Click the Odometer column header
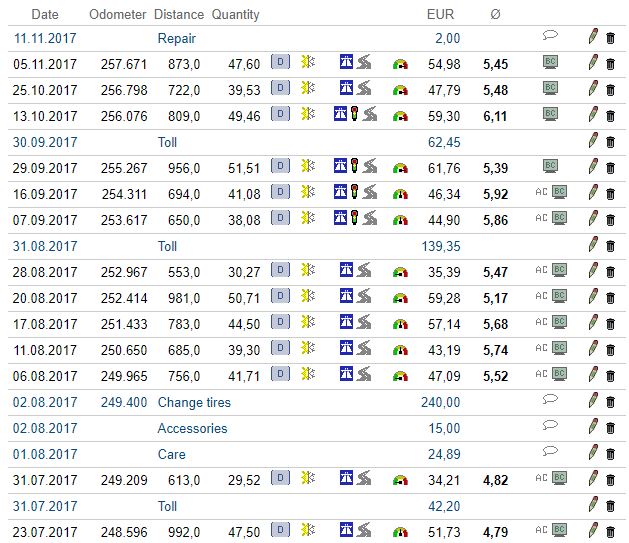The height and width of the screenshot is (543, 629). click(118, 14)
